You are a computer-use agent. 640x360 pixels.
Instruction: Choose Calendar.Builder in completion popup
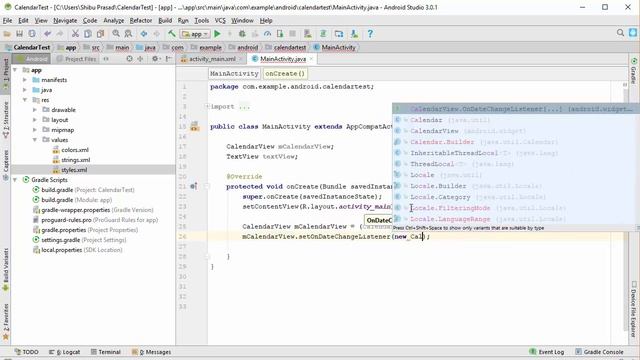tap(516, 142)
